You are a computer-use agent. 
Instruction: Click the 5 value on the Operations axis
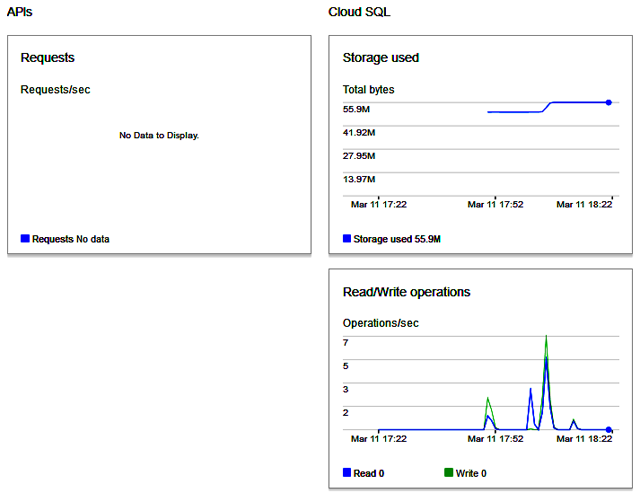tap(345, 366)
